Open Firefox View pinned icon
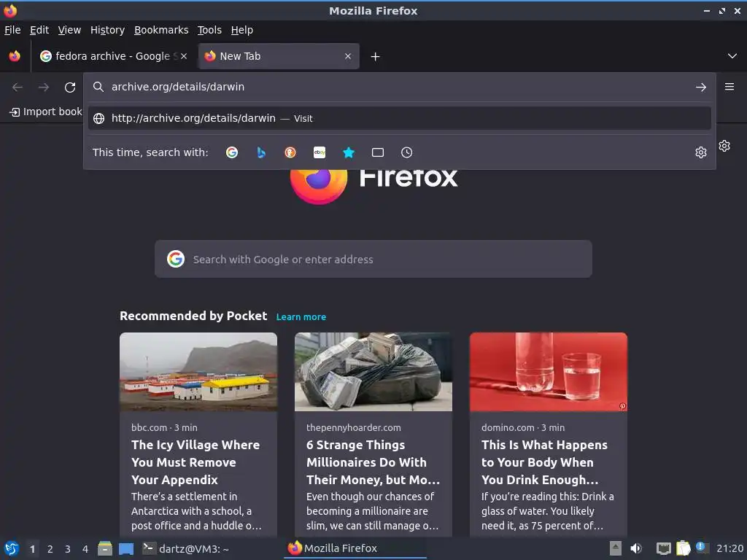The image size is (747, 560). [x=15, y=56]
